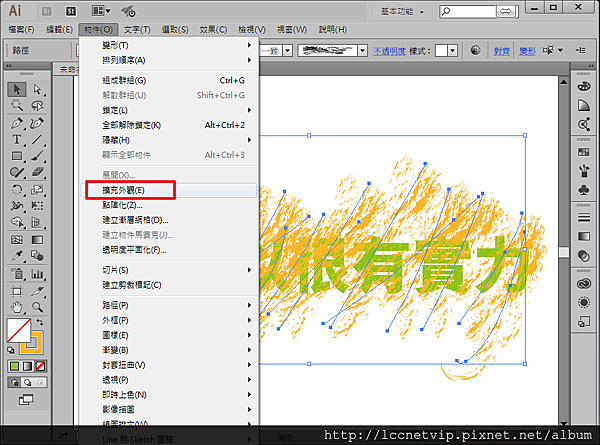Screen dimensions: 600x445
Task: Choose 擴充外觀(E) from the menu
Action: [x=169, y=190]
